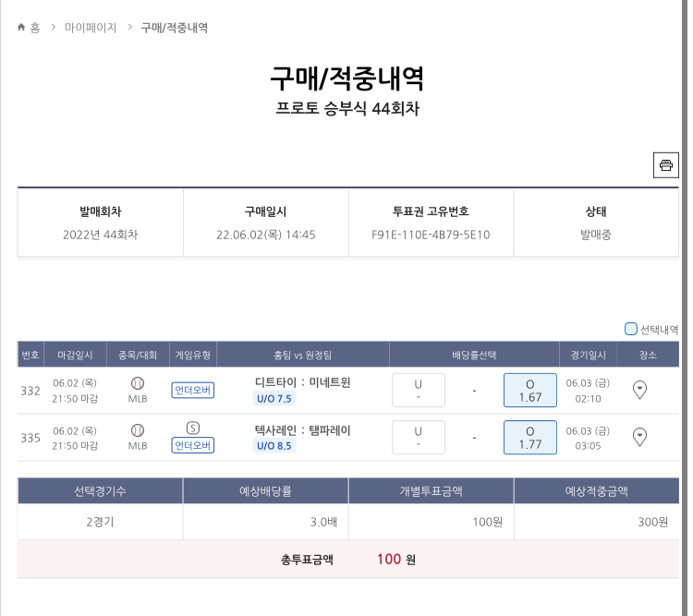This screenshot has height=616, width=693.
Task: Click the print icon button
Action: point(665,164)
